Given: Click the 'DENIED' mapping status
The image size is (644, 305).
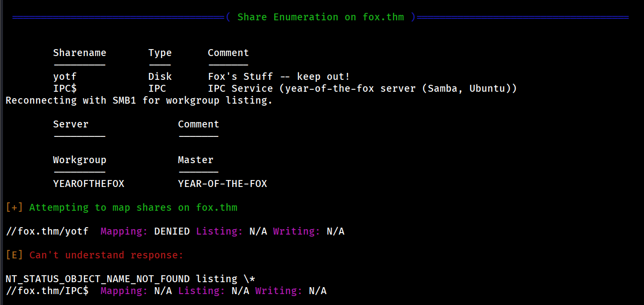Looking at the screenshot, I should (172, 232).
